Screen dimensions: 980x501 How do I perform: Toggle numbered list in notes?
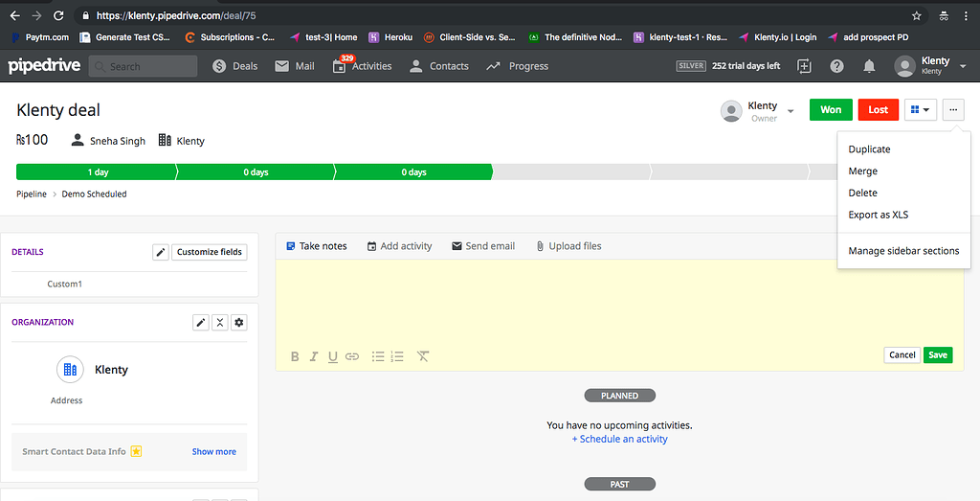point(397,356)
